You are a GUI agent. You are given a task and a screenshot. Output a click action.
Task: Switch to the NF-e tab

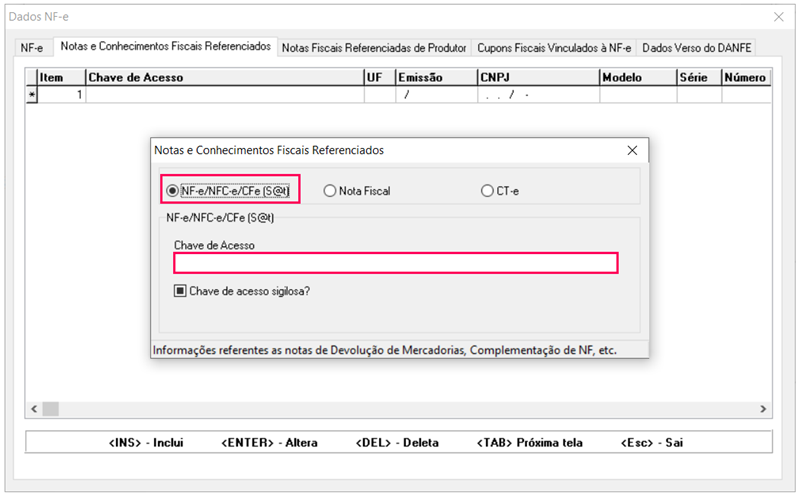[32, 48]
